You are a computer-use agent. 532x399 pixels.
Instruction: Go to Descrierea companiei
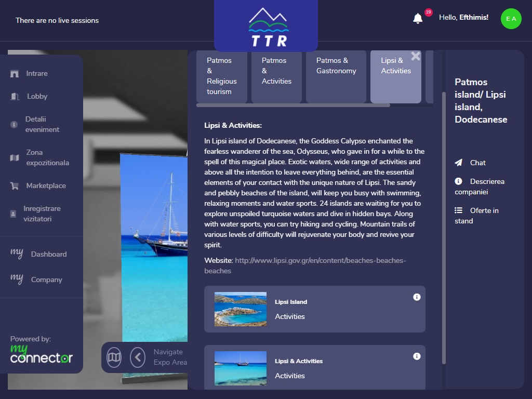click(x=480, y=187)
